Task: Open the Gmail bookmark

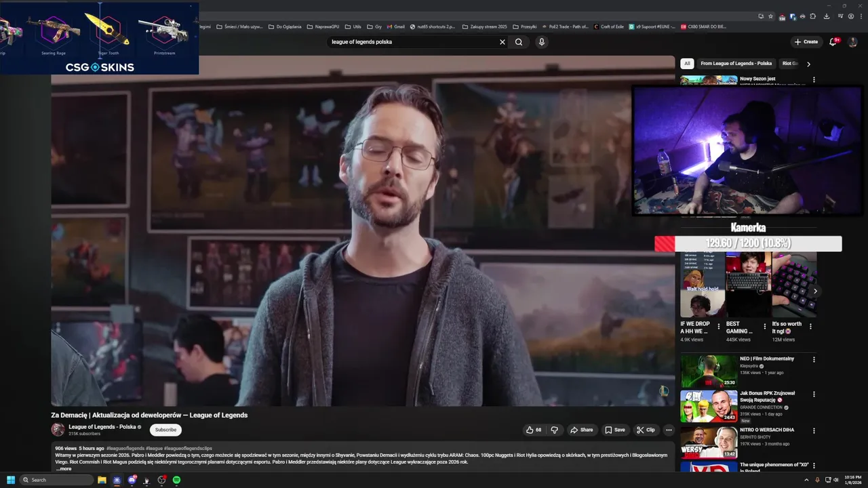Action: (x=395, y=26)
